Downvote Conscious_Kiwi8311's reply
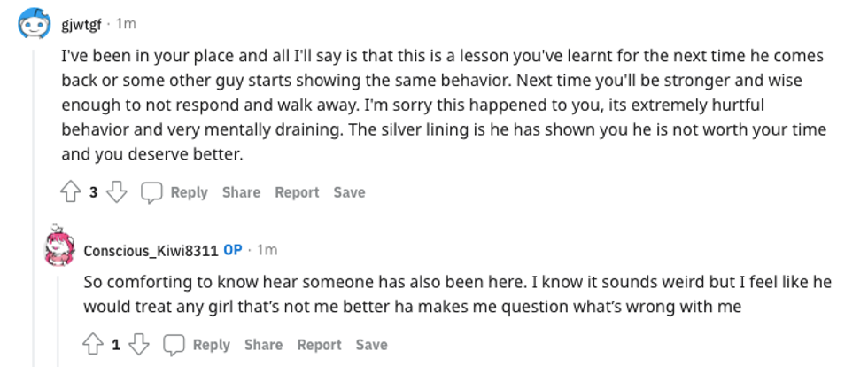Image resolution: width=868 pixels, height=367 pixels. tap(139, 345)
